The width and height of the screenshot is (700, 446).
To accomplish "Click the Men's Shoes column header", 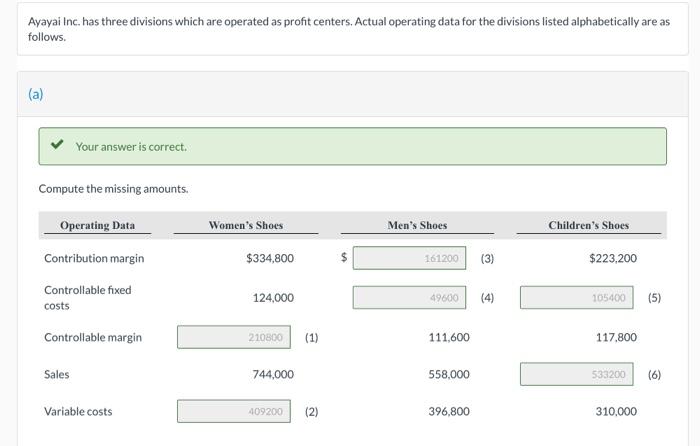I will 417,225.
